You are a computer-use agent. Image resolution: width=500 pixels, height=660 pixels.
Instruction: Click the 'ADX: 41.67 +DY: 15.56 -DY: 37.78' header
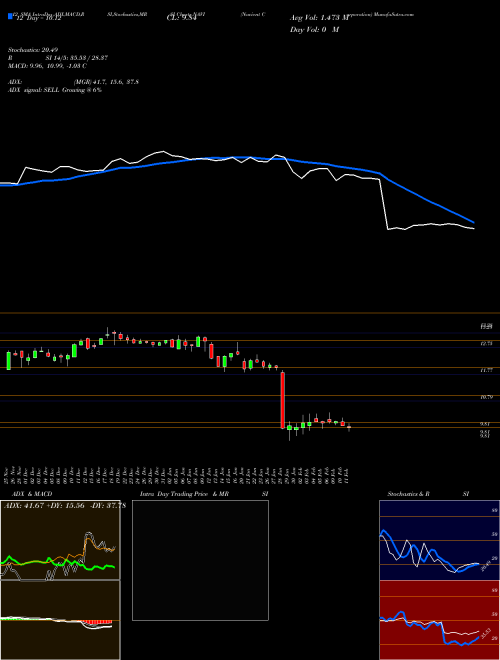point(65,506)
